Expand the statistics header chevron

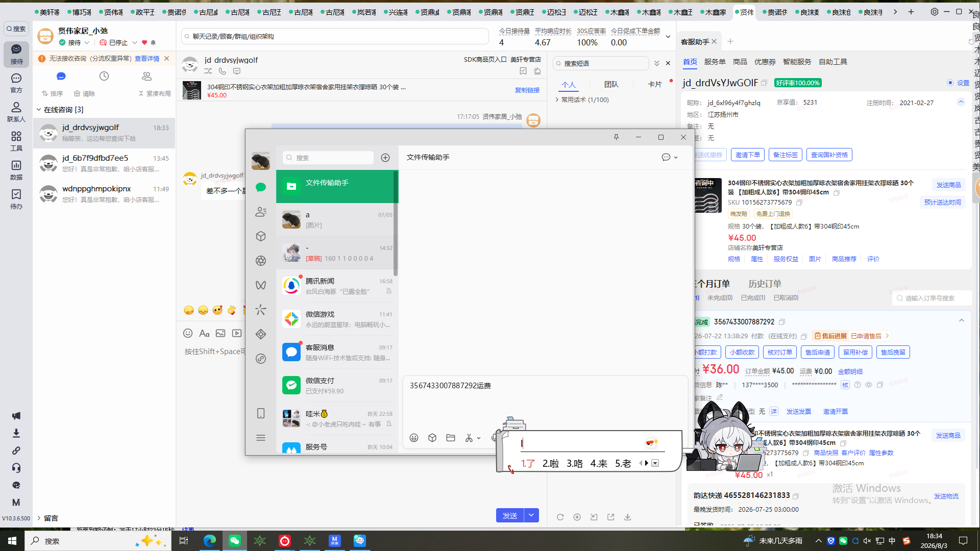[x=668, y=37]
